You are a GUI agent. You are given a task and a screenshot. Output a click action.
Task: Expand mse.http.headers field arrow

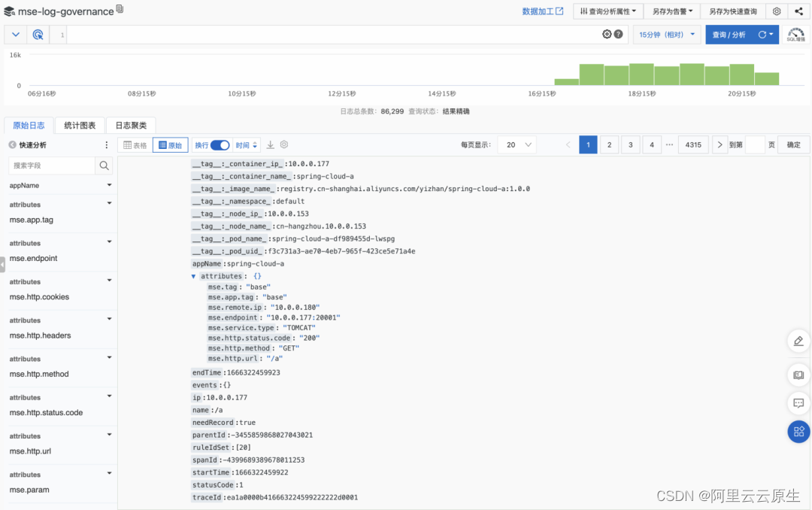pyautogui.click(x=109, y=319)
